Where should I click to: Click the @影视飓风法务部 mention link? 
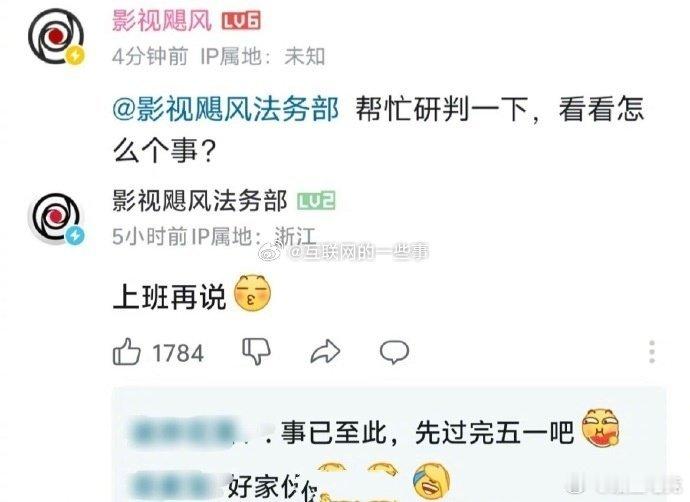(x=226, y=109)
